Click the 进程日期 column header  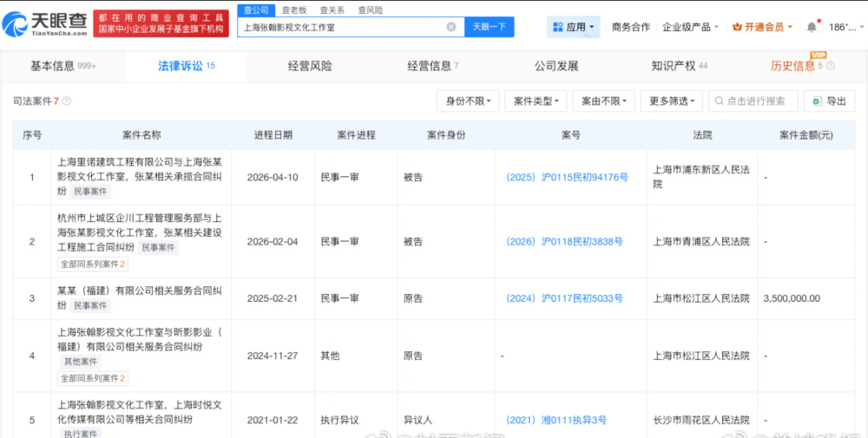coord(273,135)
